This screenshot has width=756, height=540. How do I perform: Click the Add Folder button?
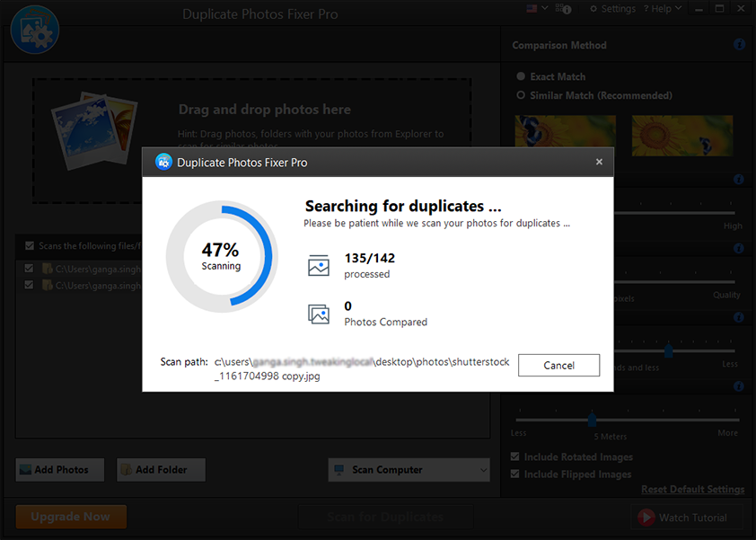[161, 470]
